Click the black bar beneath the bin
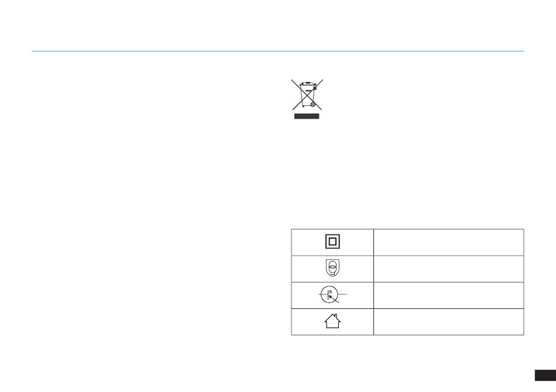 pos(307,116)
